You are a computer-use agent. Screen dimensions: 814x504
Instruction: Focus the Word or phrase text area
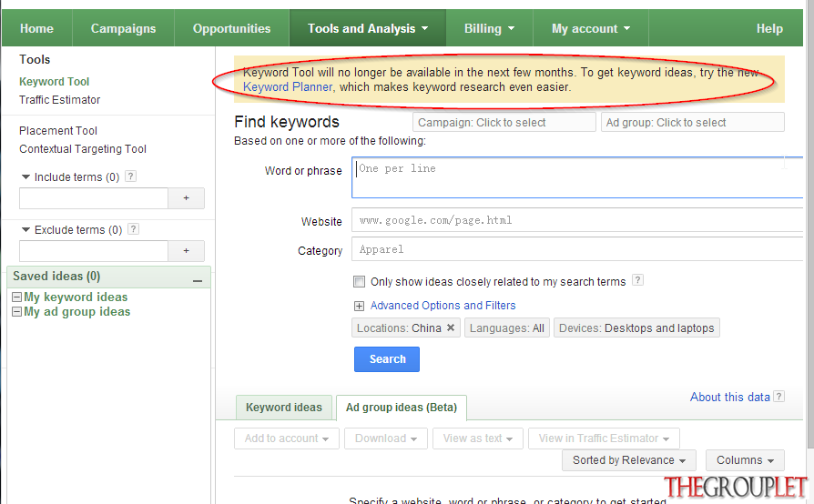[x=577, y=177]
